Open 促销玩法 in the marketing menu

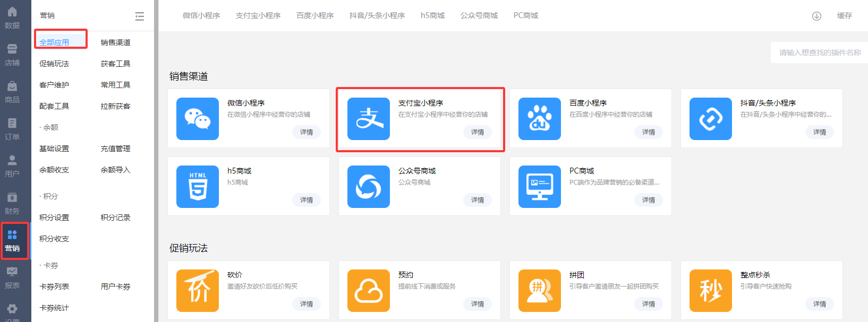54,64
